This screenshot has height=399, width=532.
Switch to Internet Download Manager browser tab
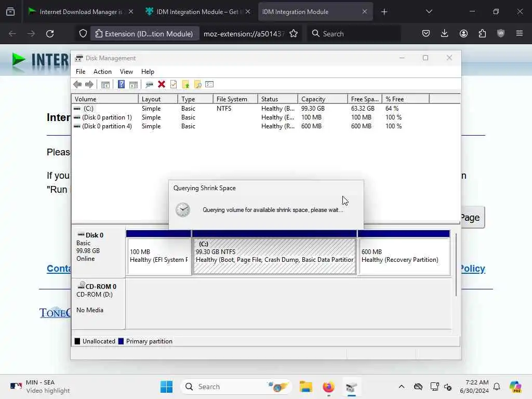pyautogui.click(x=81, y=12)
